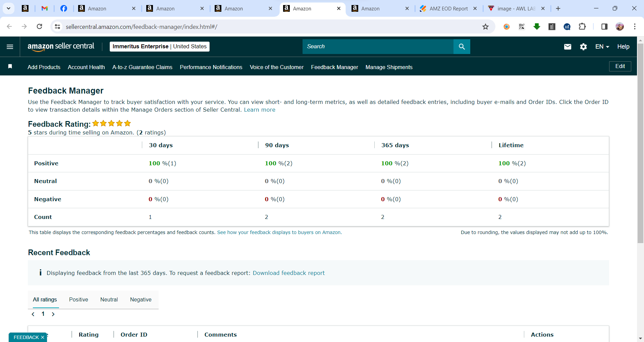644x342 pixels.
Task: Click the orange circular extension icon
Action: [x=506, y=26]
